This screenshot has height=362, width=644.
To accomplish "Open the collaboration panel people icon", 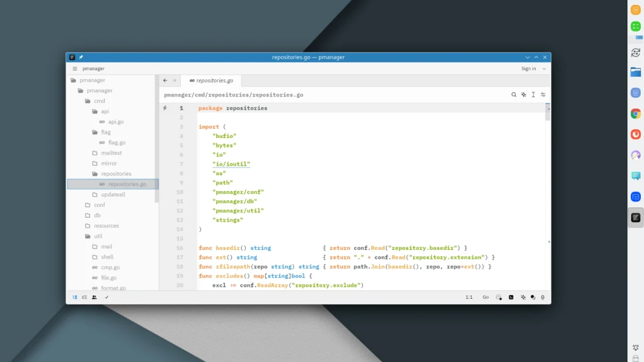I will (94, 297).
